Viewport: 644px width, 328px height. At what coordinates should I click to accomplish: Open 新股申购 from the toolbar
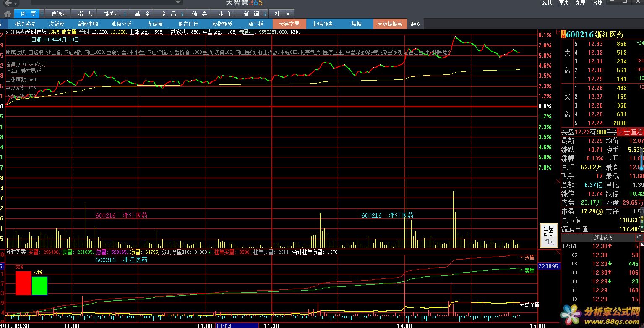[88, 24]
